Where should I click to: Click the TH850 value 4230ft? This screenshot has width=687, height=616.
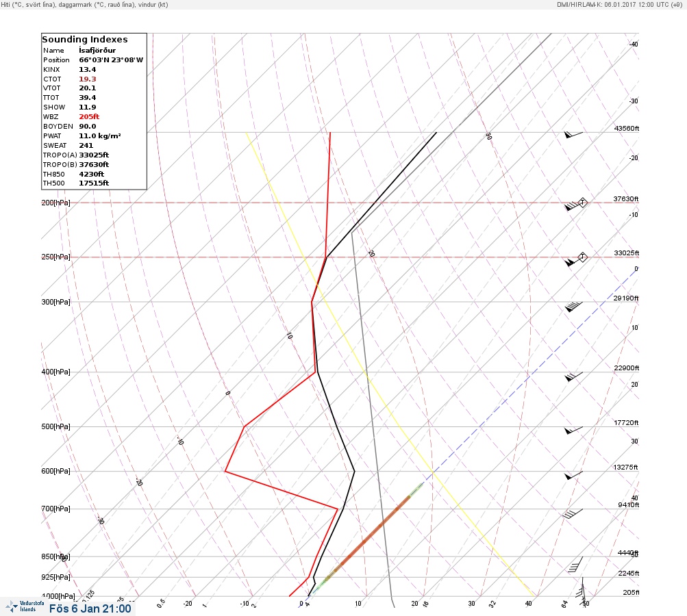(92, 175)
